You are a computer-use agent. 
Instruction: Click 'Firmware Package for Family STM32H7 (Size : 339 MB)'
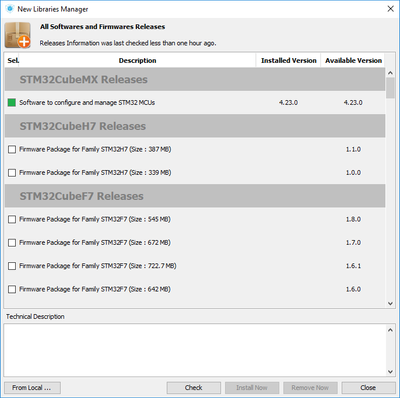(95, 173)
